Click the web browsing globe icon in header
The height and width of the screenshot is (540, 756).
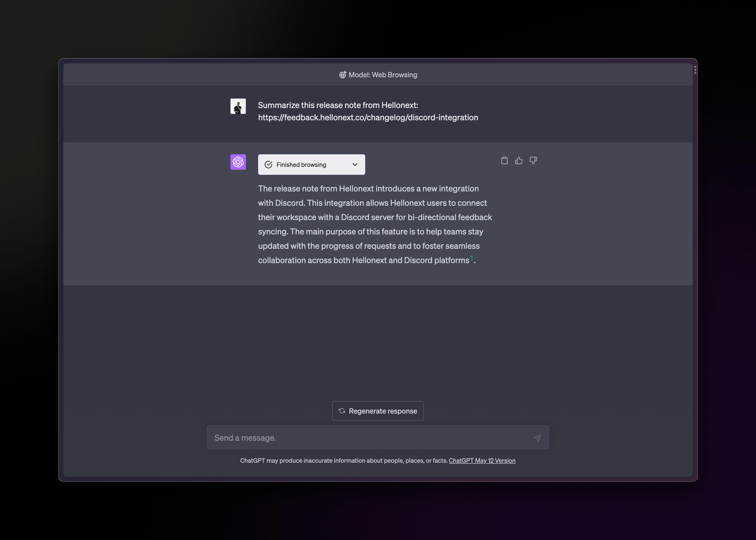[343, 75]
